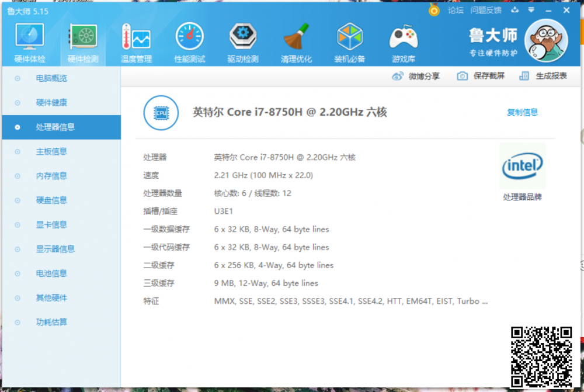This screenshot has width=584, height=392.
Task: Switch to the 硬件检测 tab
Action: 82,41
